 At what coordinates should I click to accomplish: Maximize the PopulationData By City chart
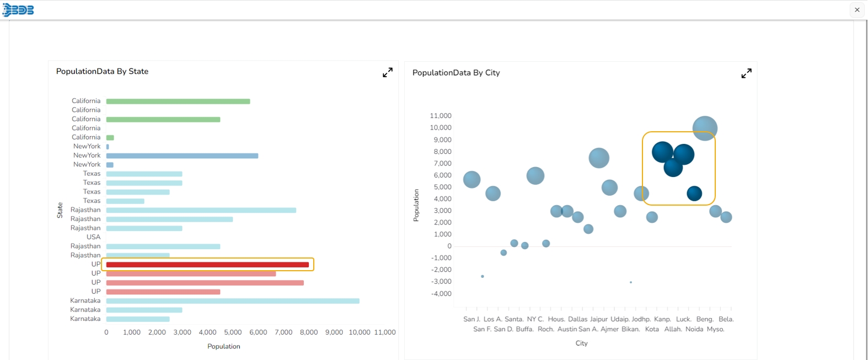(746, 73)
